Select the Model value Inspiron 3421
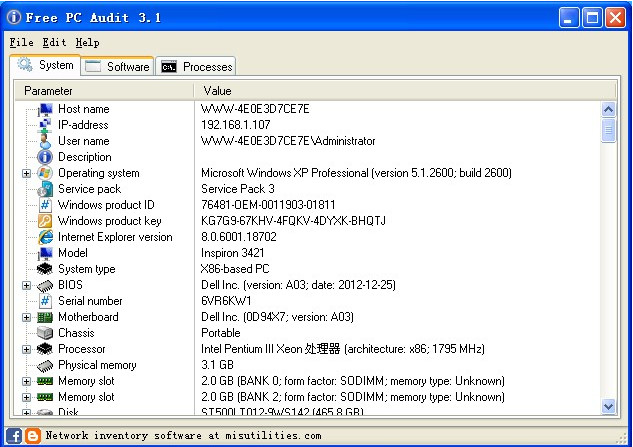 pyautogui.click(x=233, y=253)
